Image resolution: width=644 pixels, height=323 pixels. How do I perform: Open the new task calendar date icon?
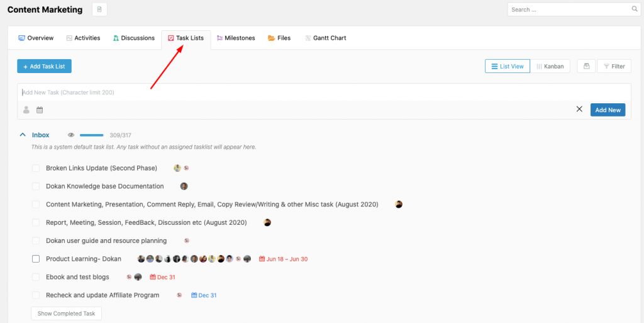pos(40,110)
